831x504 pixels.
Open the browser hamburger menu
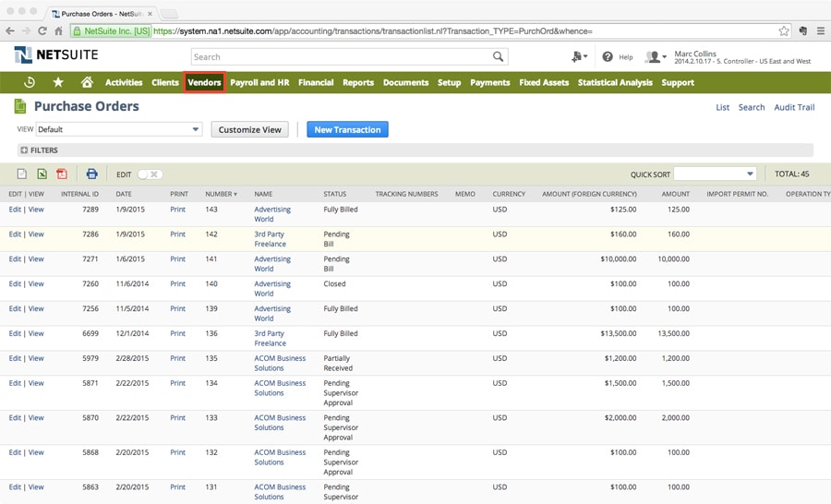coord(821,30)
